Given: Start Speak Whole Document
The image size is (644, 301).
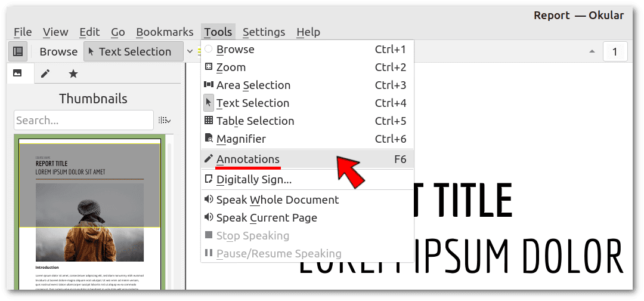Looking at the screenshot, I should 277,200.
